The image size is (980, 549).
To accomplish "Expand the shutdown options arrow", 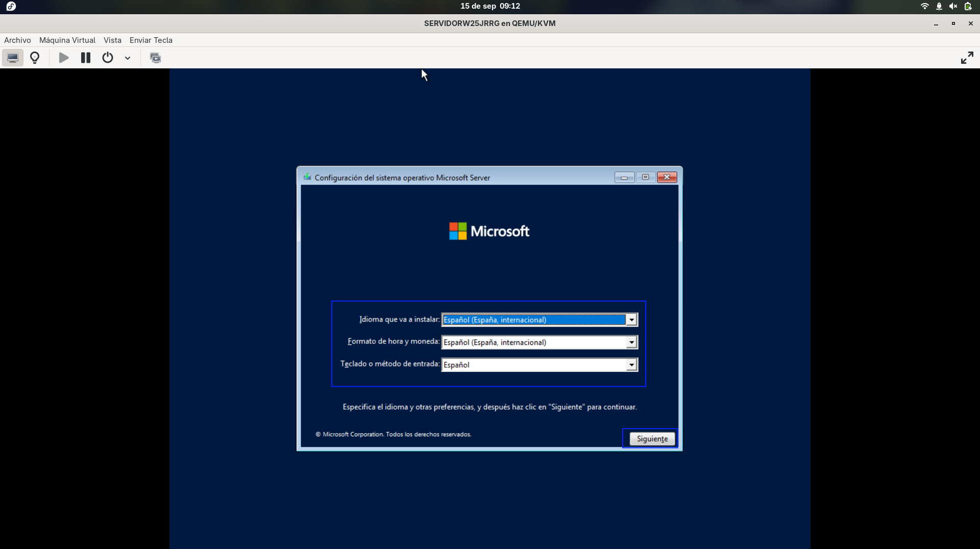I will coord(128,58).
